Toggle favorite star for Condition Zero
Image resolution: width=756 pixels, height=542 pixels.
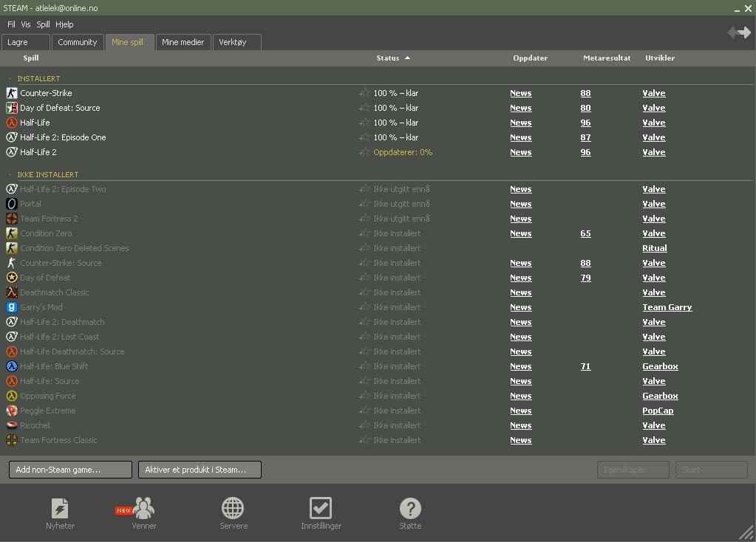coord(364,233)
